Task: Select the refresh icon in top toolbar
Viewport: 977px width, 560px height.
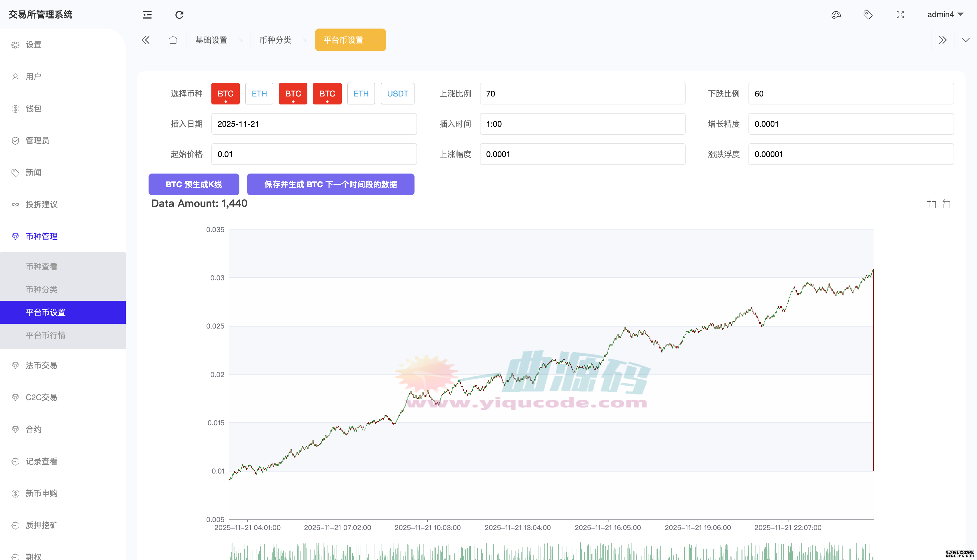Action: pyautogui.click(x=179, y=15)
